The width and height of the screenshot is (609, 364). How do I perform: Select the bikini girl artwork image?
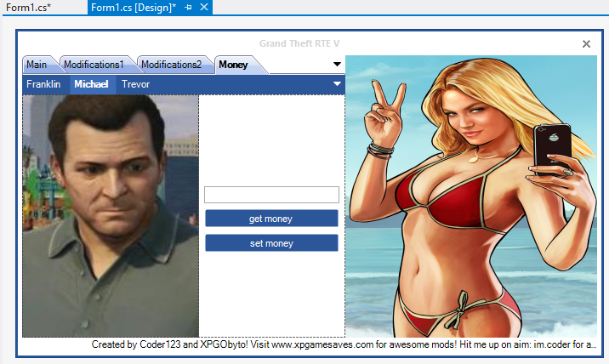click(470, 196)
